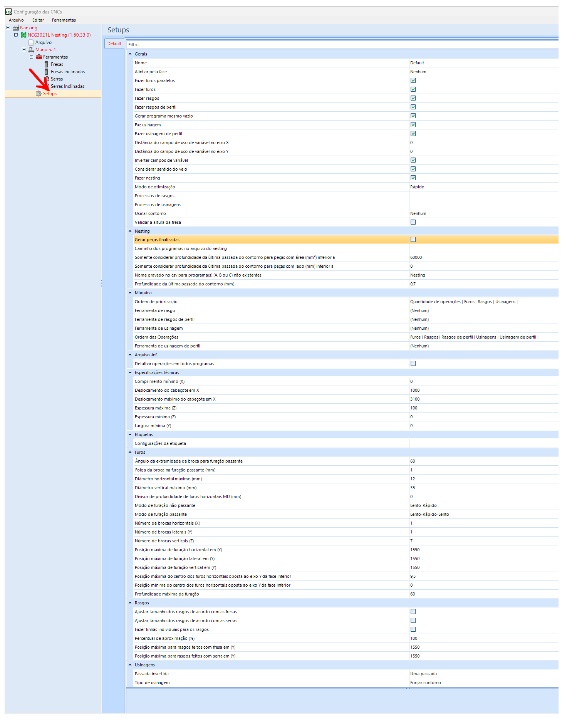Click Ordem das Operações value
The width and height of the screenshot is (562, 728).
tap(474, 337)
